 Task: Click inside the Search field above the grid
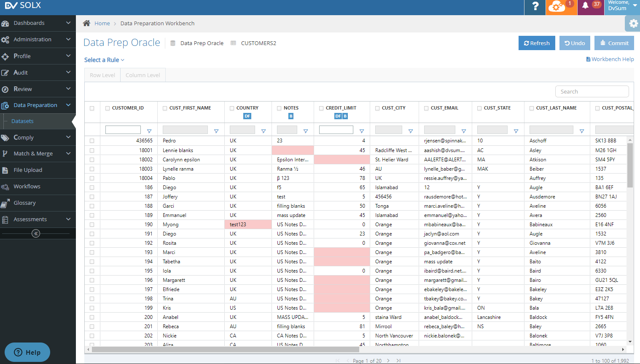click(592, 91)
